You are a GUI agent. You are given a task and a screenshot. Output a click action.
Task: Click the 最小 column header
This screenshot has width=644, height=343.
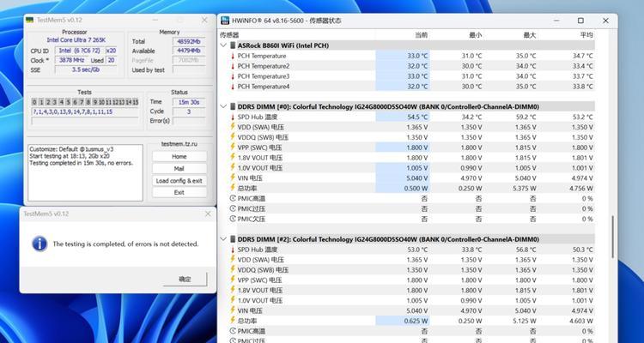tap(475, 35)
